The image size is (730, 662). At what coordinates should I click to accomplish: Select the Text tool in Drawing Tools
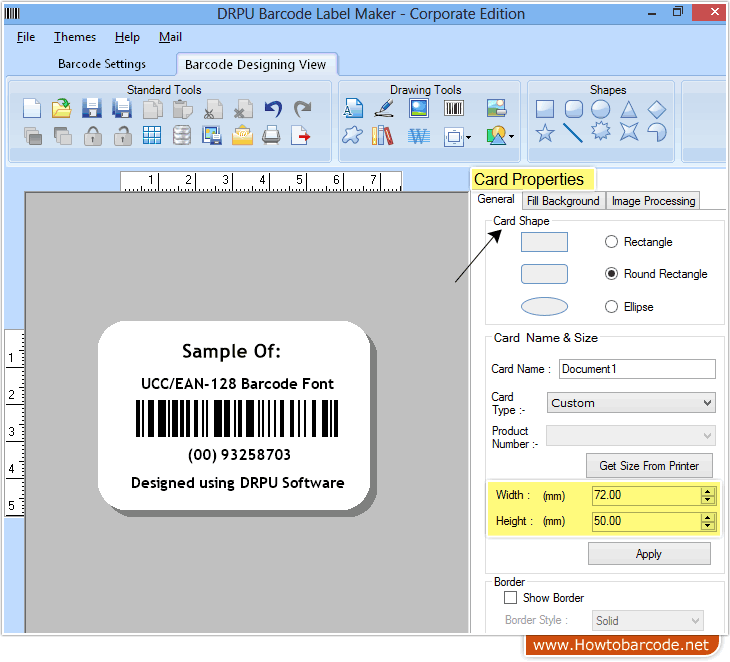click(353, 108)
